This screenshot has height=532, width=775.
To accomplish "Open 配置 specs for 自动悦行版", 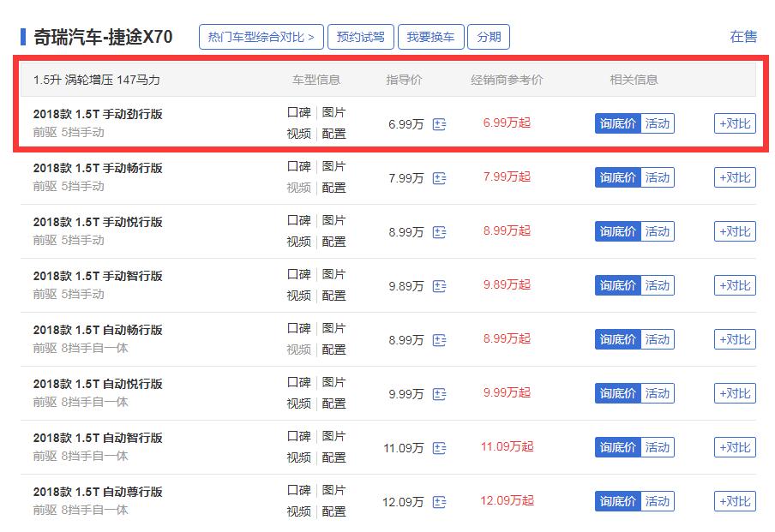I will (333, 404).
